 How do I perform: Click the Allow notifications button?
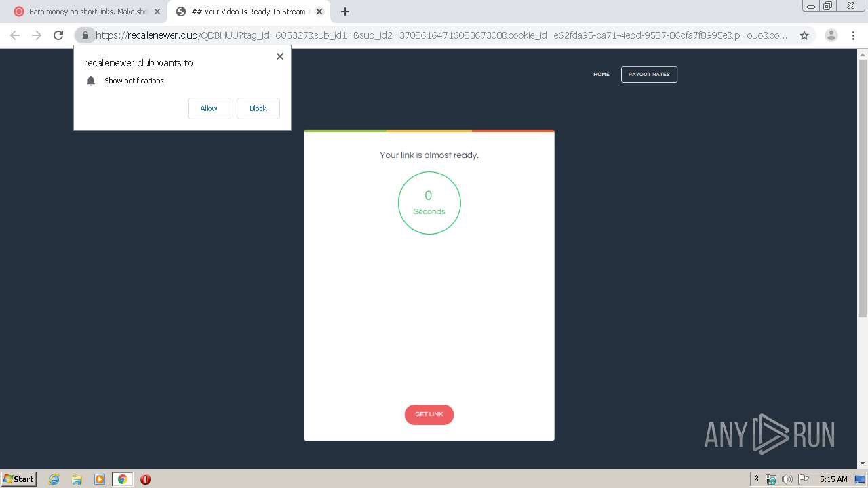tap(209, 108)
